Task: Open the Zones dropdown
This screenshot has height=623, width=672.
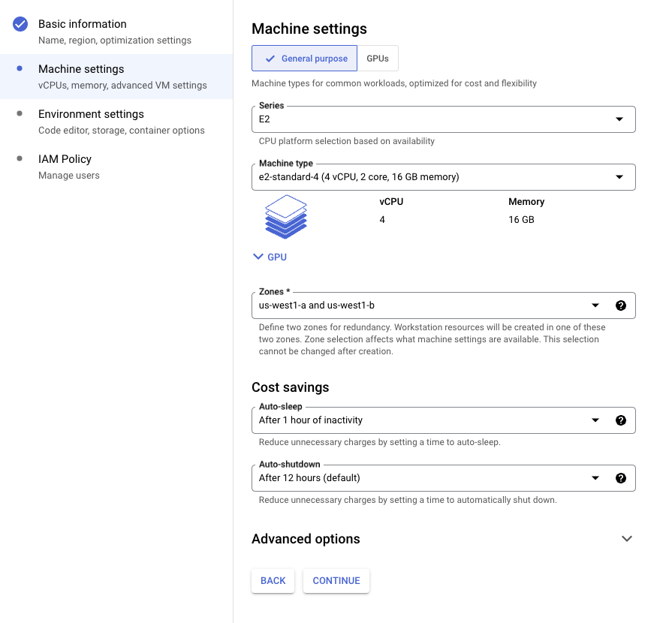Action: pos(428,305)
